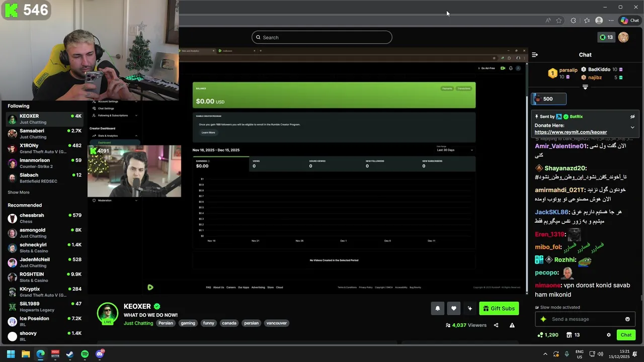Open Siabach channel in sidebar
644x362 pixels.
tap(45, 178)
